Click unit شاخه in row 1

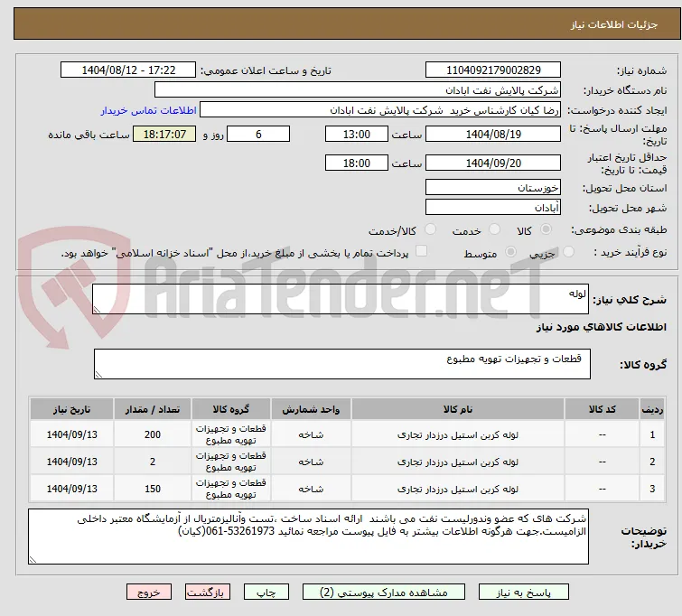tap(311, 434)
